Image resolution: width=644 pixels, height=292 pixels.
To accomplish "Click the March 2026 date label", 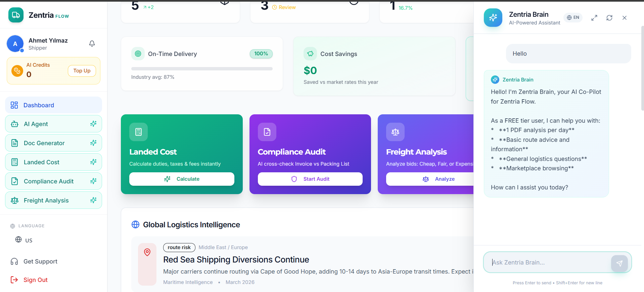I will (240, 282).
